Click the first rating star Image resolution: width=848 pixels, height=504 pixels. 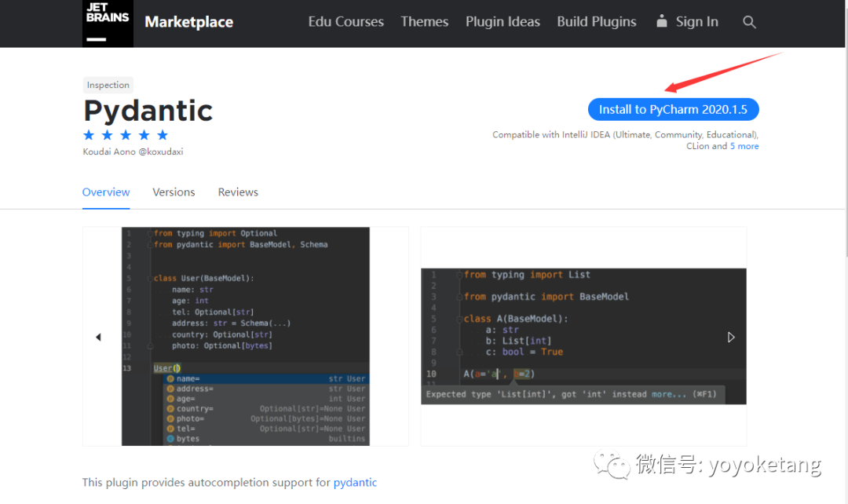tap(90, 135)
